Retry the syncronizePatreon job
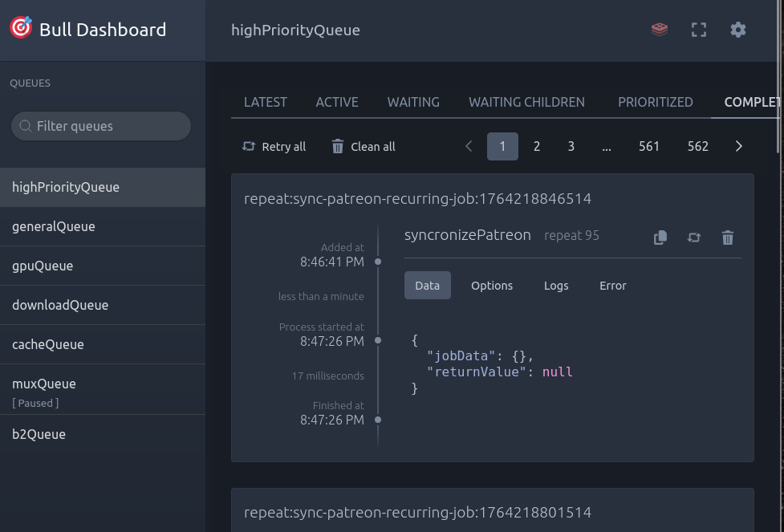This screenshot has height=532, width=784. (694, 238)
